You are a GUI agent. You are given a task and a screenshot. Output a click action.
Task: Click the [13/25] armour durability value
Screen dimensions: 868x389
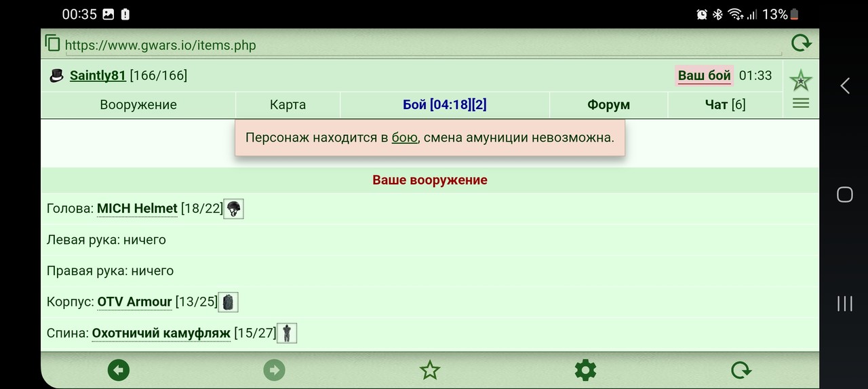click(x=197, y=302)
